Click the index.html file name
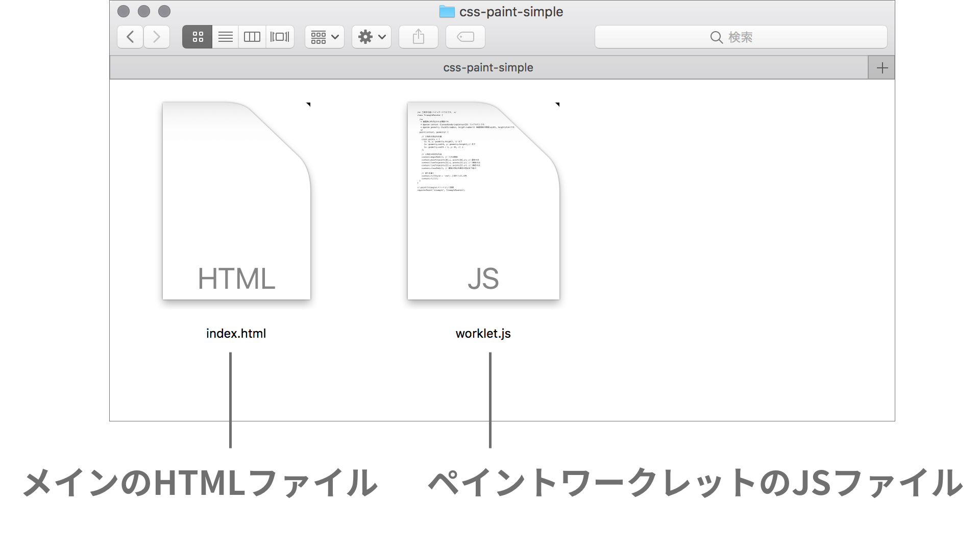Viewport: 980px width, 551px height. 236,333
